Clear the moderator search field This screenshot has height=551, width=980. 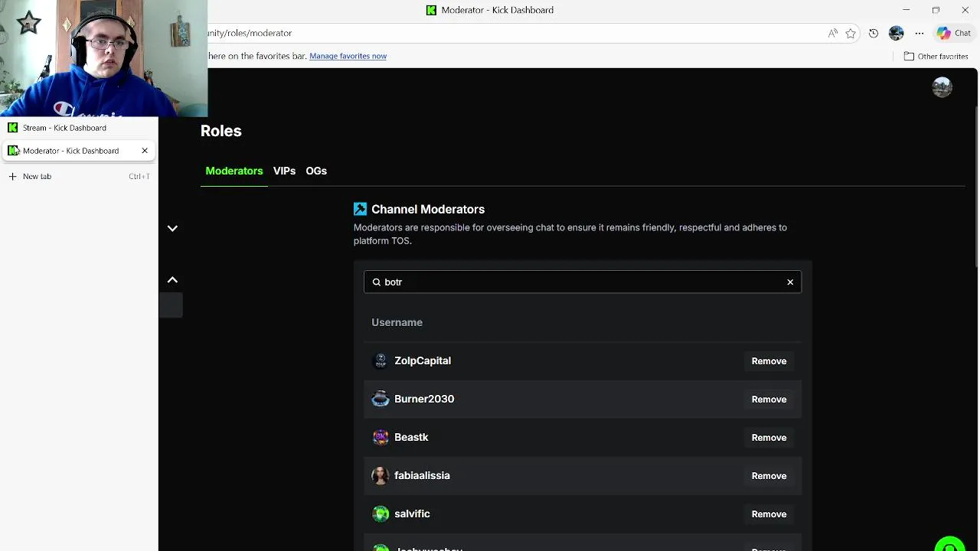tap(790, 282)
